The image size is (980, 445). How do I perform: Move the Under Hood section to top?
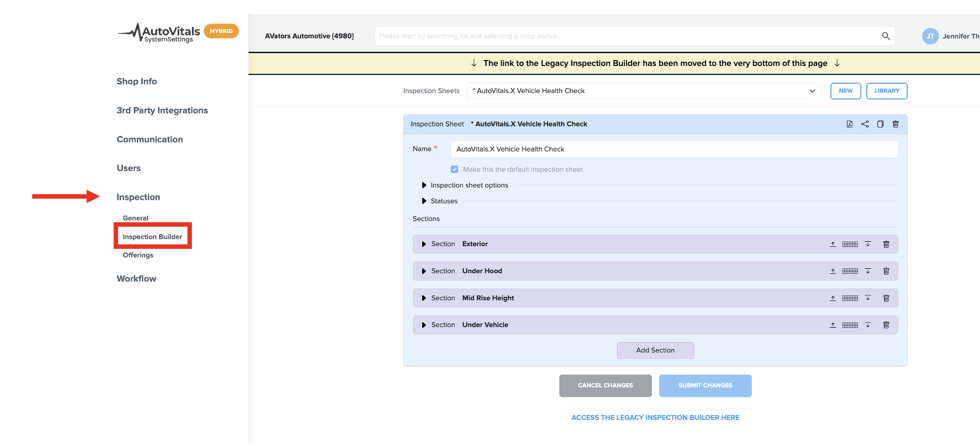(x=833, y=271)
